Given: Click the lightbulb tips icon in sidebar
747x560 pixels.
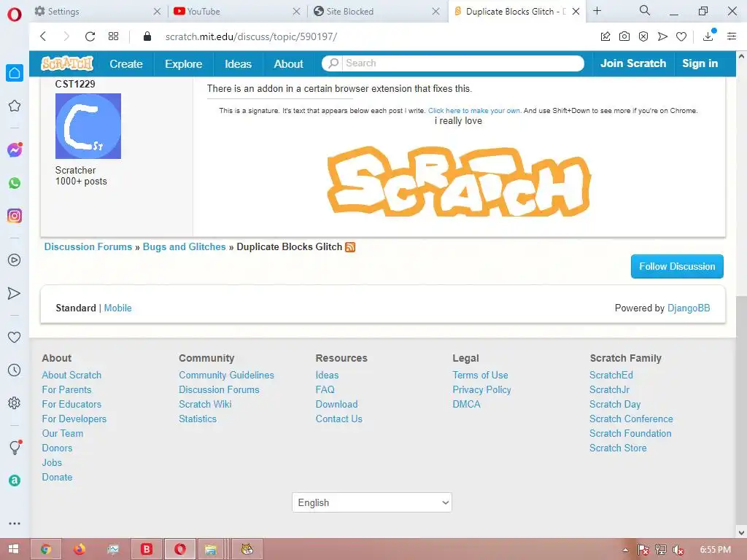Looking at the screenshot, I should click(15, 447).
